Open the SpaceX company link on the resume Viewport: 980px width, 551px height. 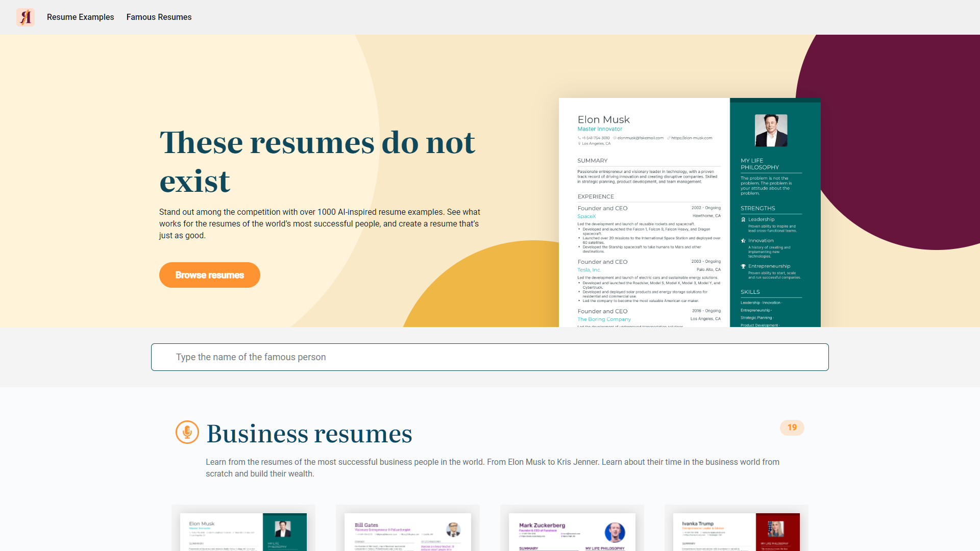pyautogui.click(x=586, y=216)
